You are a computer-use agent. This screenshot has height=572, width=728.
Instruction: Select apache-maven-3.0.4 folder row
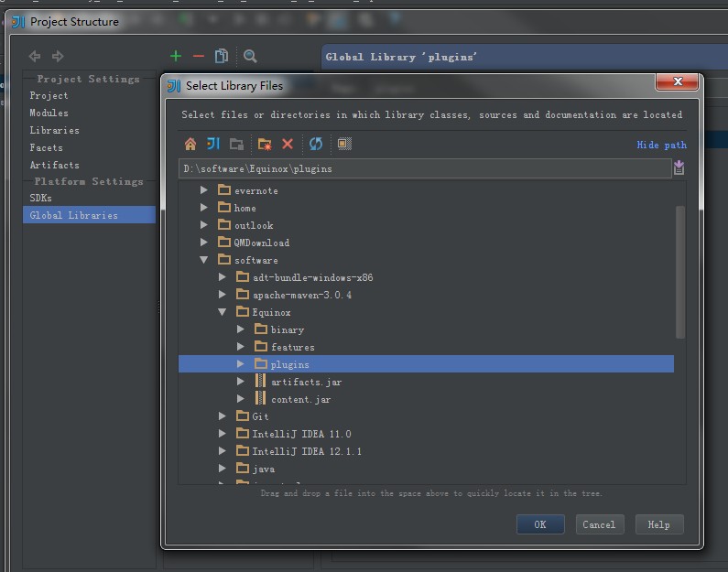click(x=426, y=294)
